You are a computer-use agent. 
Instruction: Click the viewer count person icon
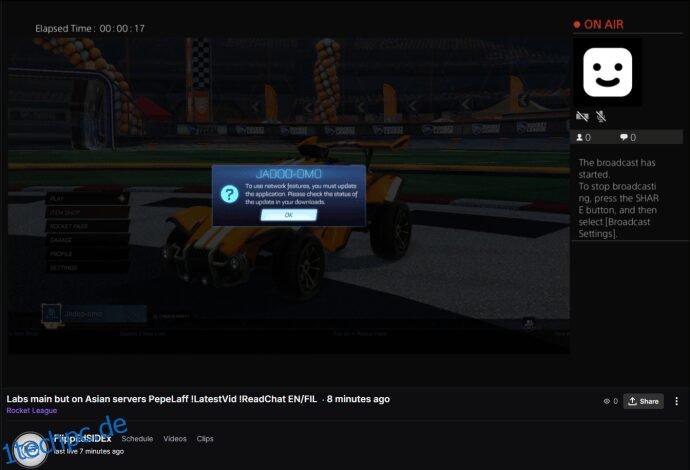click(x=580, y=137)
